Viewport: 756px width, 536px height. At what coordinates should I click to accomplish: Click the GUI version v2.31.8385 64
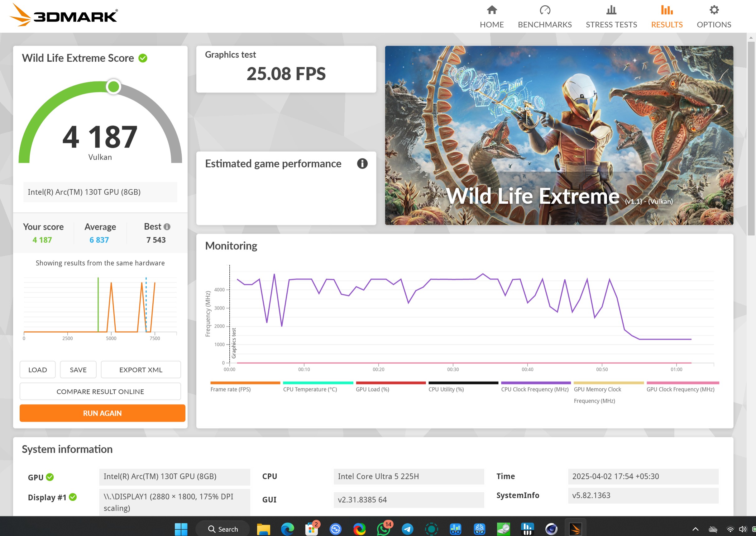(409, 500)
